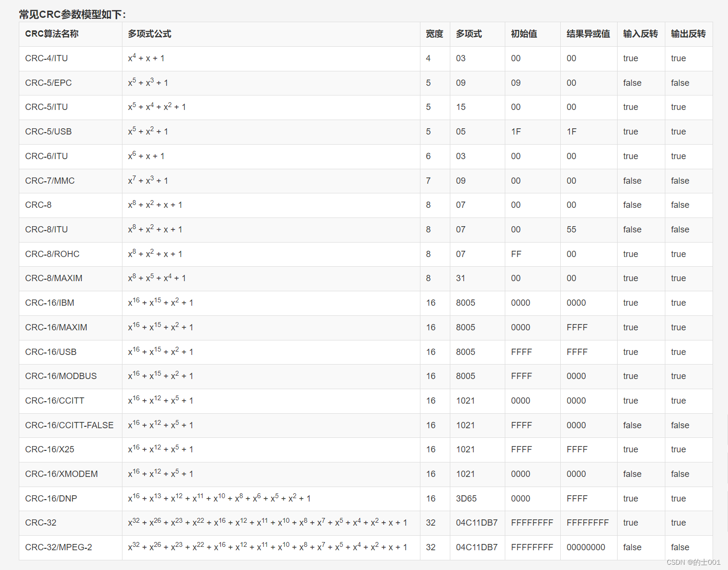The height and width of the screenshot is (570, 728).
Task: Click the polynomial value 15 for CRC-5/ITU
Action: click(x=461, y=107)
